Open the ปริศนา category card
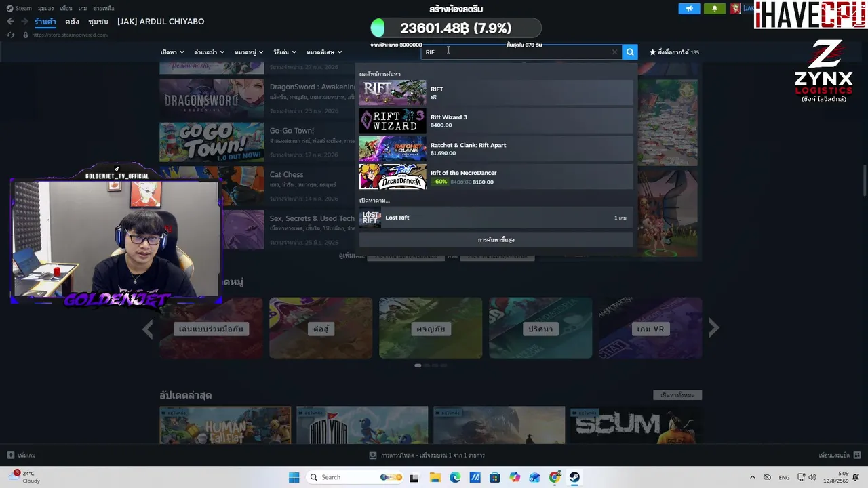The width and height of the screenshot is (868, 488). pos(540,328)
